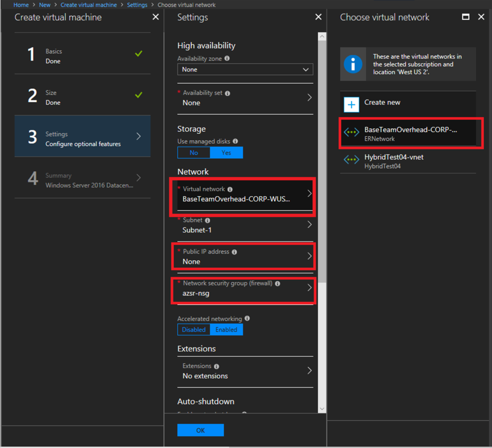Set Use managed disks to No
This screenshot has height=448, width=492.
(x=194, y=152)
